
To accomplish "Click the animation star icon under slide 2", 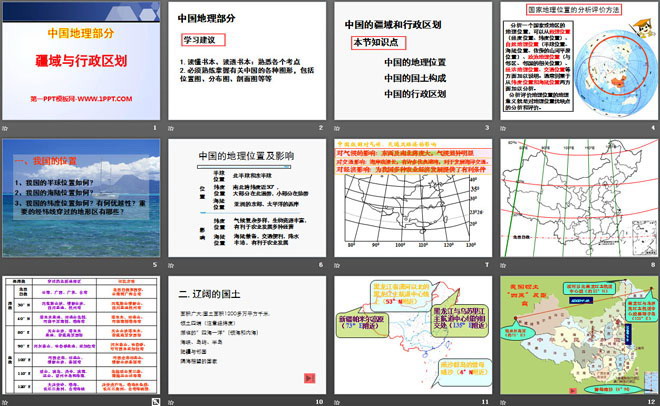I will [171, 128].
